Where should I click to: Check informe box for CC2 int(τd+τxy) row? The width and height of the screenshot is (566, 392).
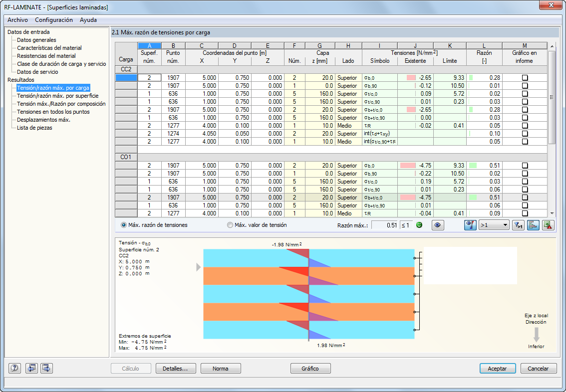pyautogui.click(x=525, y=134)
